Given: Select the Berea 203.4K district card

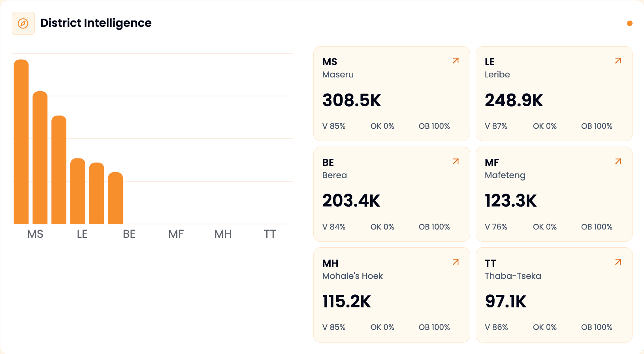Looking at the screenshot, I should [392, 194].
